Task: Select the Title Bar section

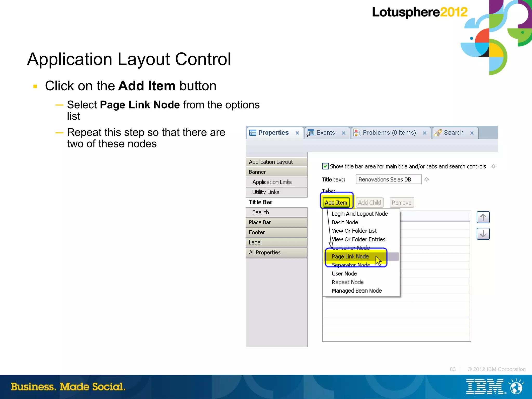Action: coord(276,202)
